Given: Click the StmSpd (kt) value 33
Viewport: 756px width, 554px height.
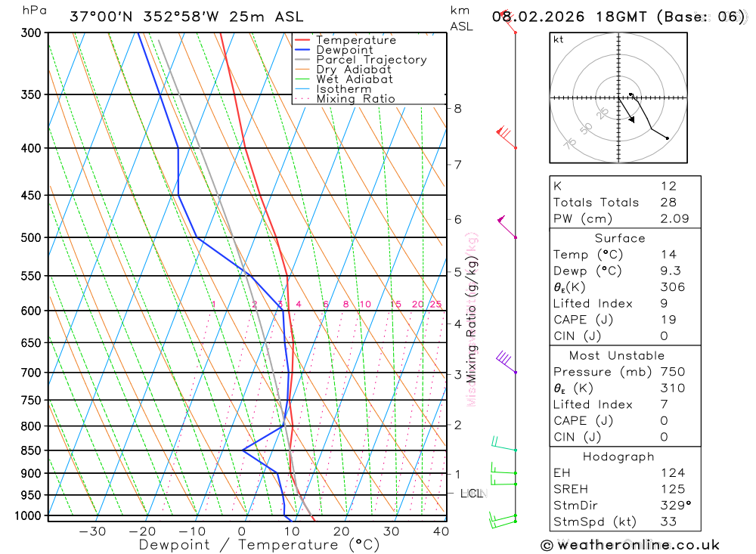Looking at the screenshot, I should pyautogui.click(x=668, y=522).
